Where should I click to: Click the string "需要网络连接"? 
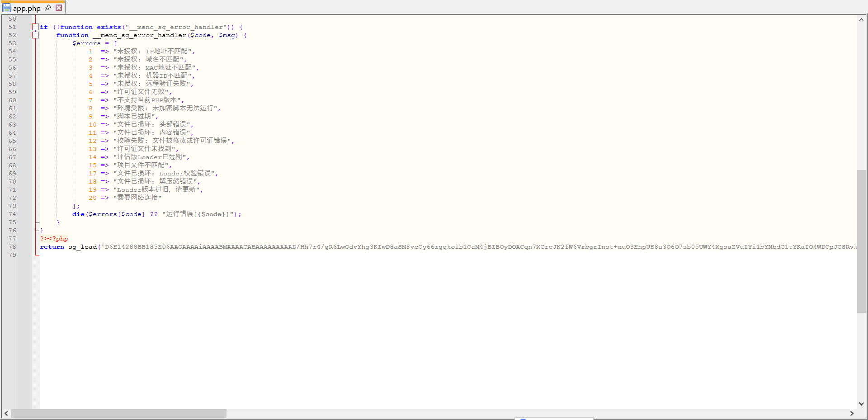coord(137,198)
